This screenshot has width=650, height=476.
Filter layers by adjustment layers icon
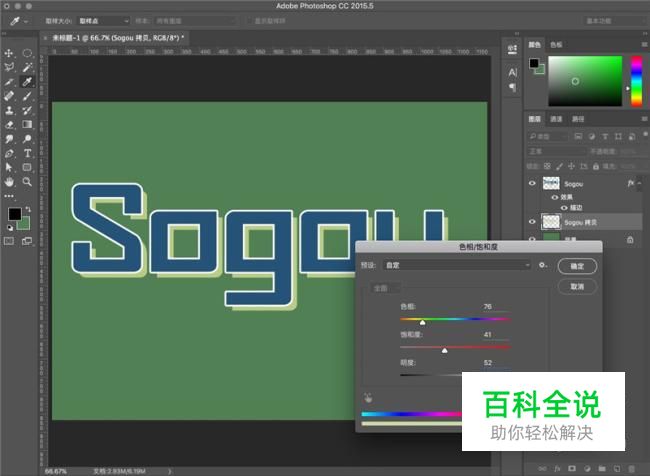[x=592, y=136]
